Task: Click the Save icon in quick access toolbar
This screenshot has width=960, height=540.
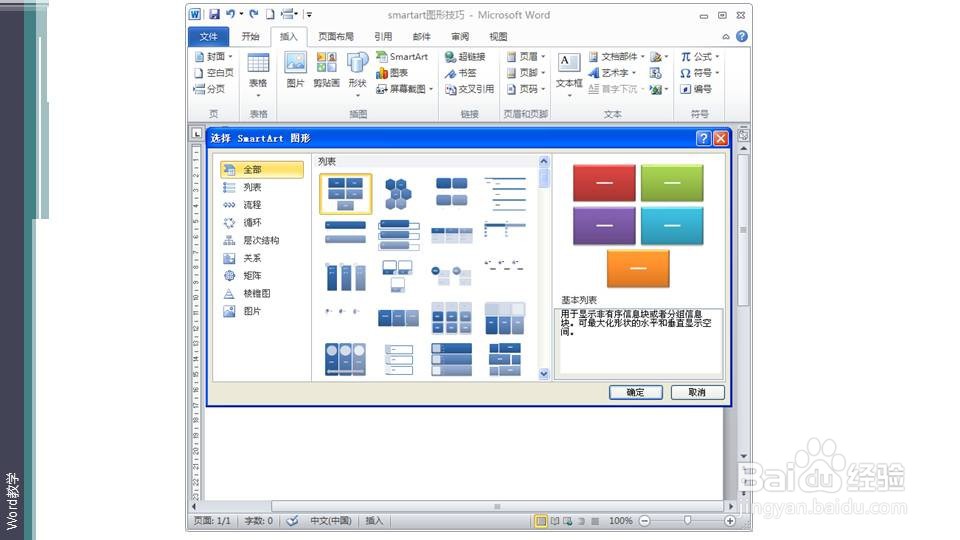Action: (x=214, y=14)
